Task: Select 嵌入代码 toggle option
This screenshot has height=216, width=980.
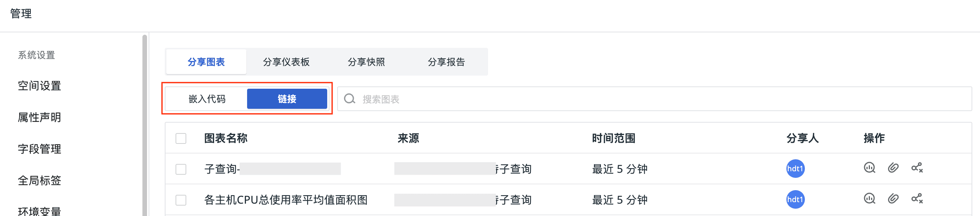Action: pos(207,99)
